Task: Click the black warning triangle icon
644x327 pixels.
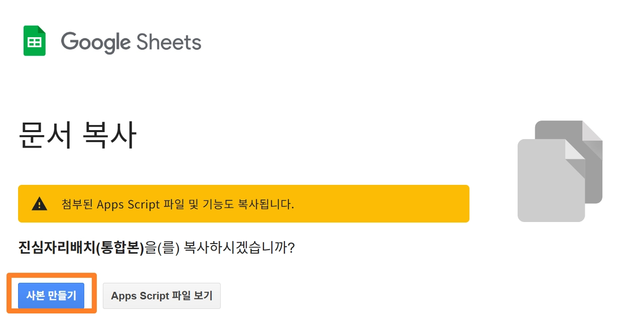Action: [x=39, y=204]
